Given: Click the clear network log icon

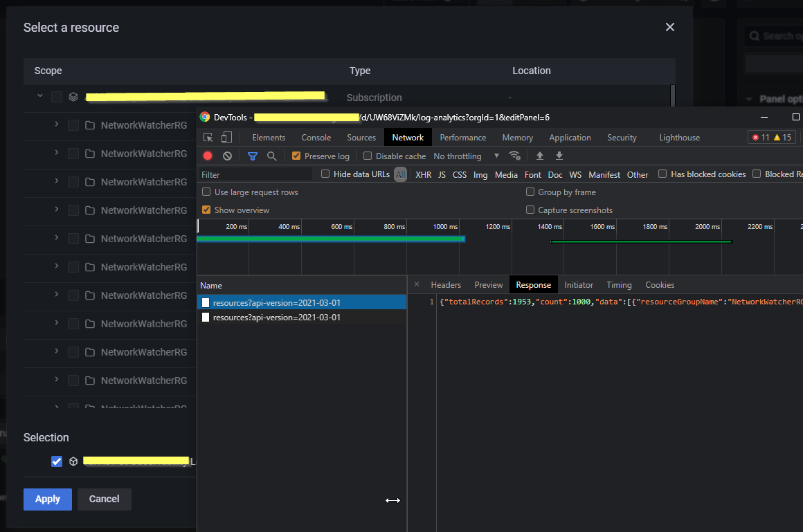Looking at the screenshot, I should (226, 156).
